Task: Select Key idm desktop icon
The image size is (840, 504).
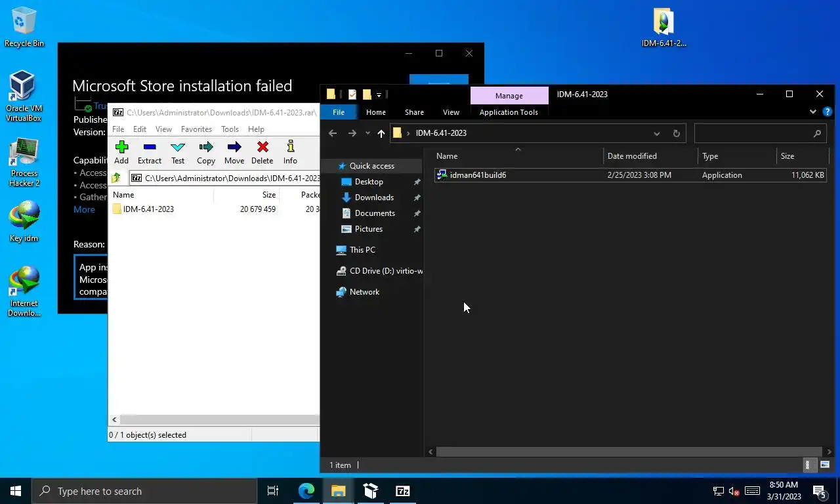Action: pos(24,222)
